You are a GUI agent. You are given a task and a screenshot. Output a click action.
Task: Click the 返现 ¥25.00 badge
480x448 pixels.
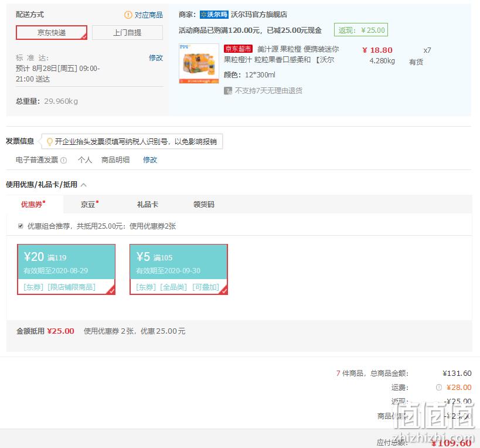pyautogui.click(x=361, y=30)
